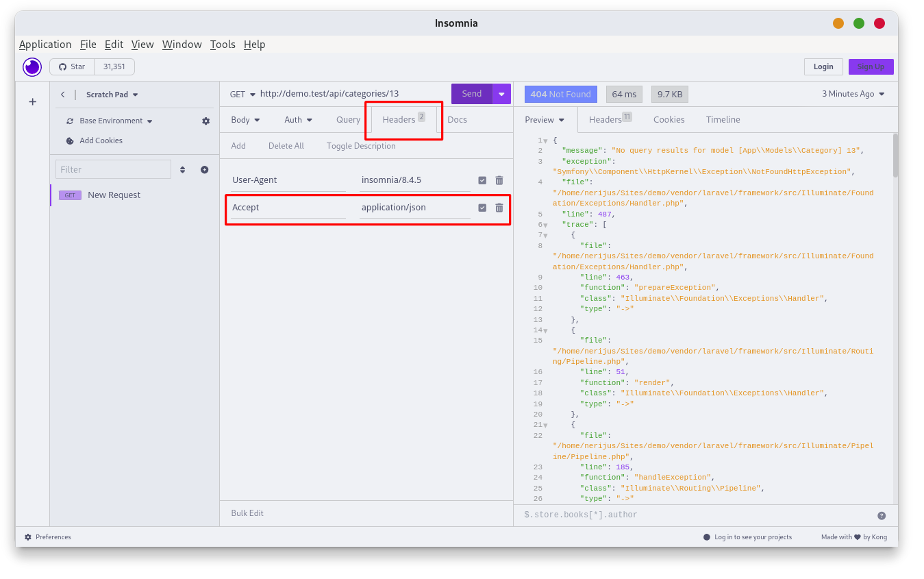
Task: Click the create request plus-circle icon
Action: pos(204,169)
